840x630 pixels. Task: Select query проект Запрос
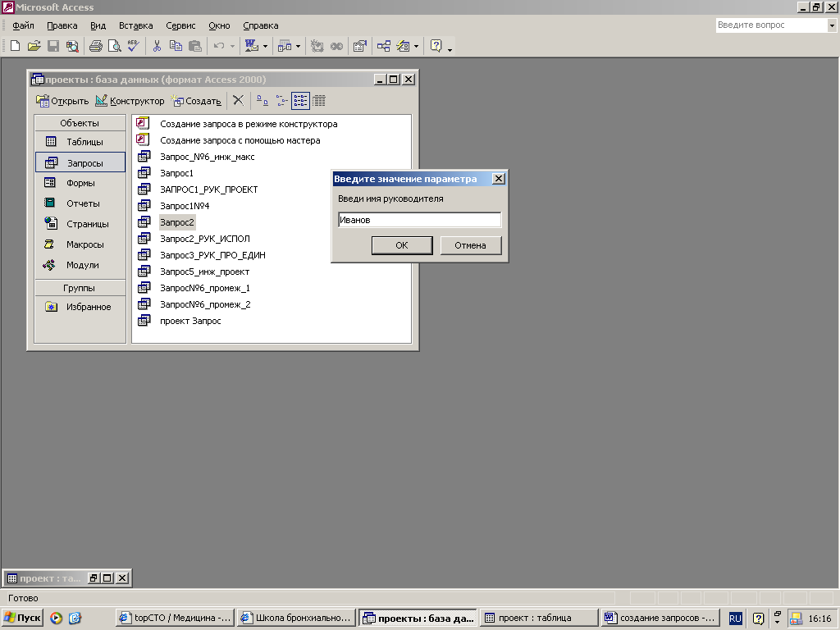[x=190, y=321]
